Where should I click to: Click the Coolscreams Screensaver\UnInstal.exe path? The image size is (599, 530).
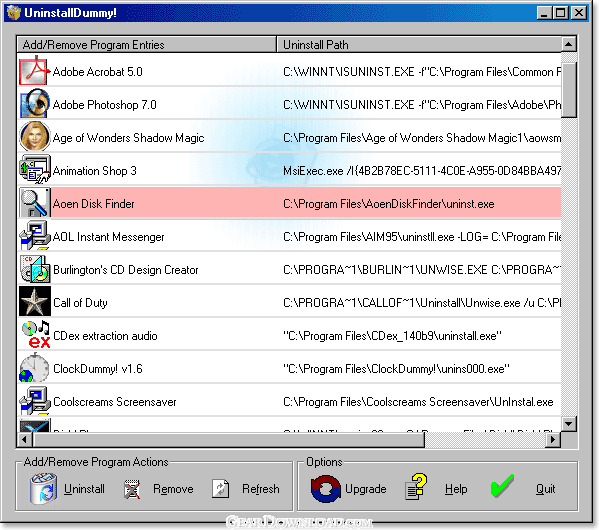coord(418,402)
